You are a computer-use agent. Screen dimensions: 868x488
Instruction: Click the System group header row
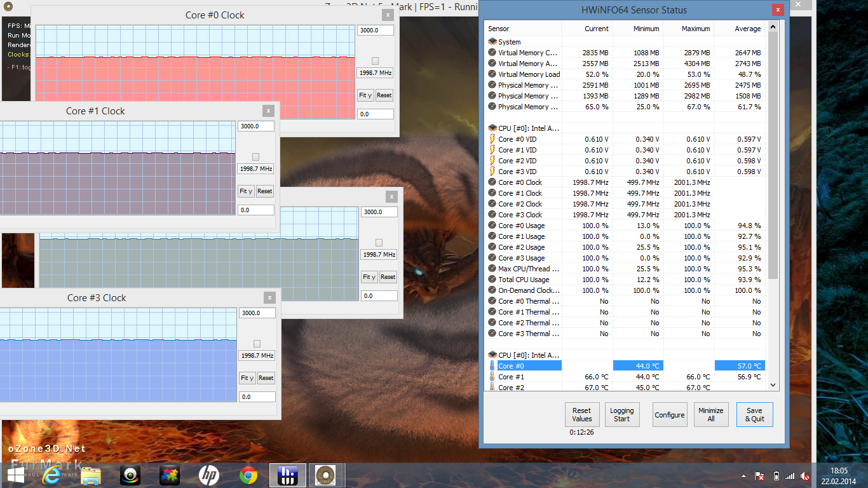(626, 42)
